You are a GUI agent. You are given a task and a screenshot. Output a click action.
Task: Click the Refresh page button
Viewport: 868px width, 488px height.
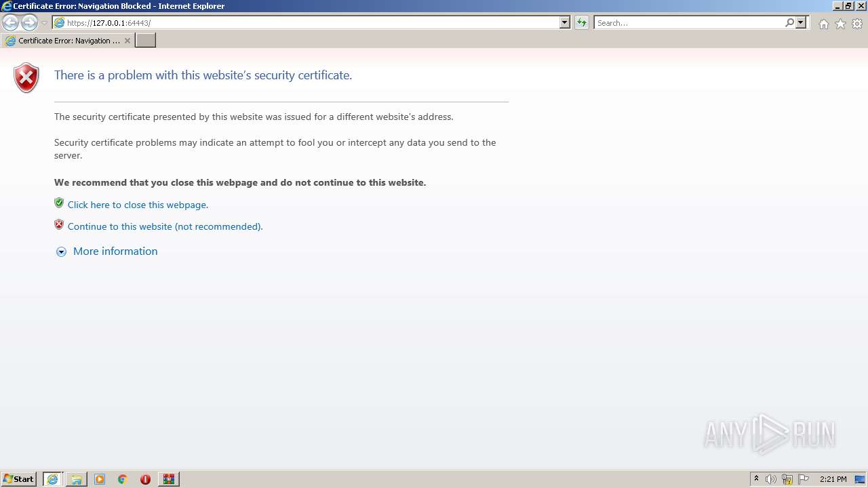tap(582, 22)
